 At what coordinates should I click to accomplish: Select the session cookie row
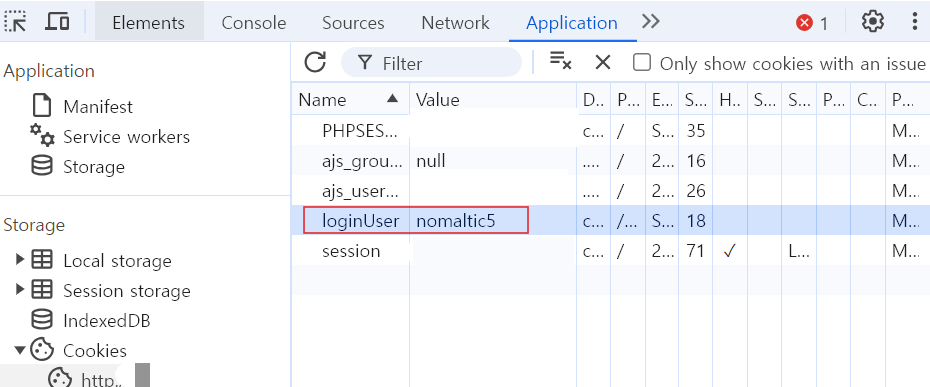click(610, 251)
